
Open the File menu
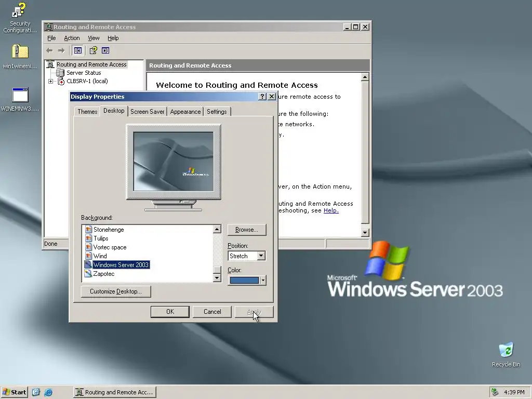pyautogui.click(x=51, y=38)
